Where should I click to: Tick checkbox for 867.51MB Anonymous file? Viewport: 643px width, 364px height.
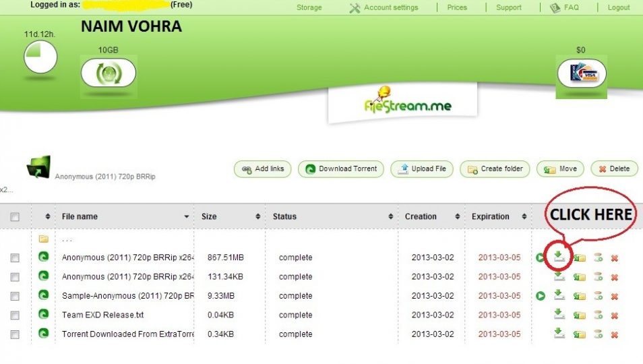(15, 258)
